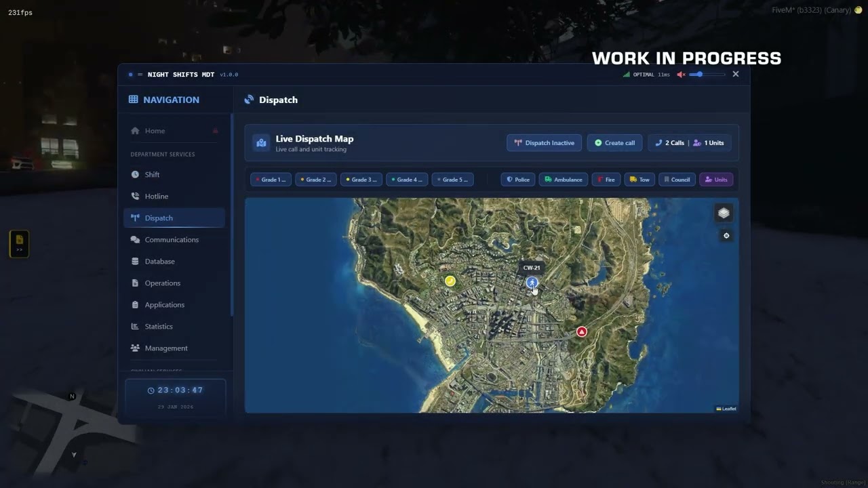Click the "DEPARTMENT SERVICES" section label
This screenshot has width=868, height=488.
(163, 155)
